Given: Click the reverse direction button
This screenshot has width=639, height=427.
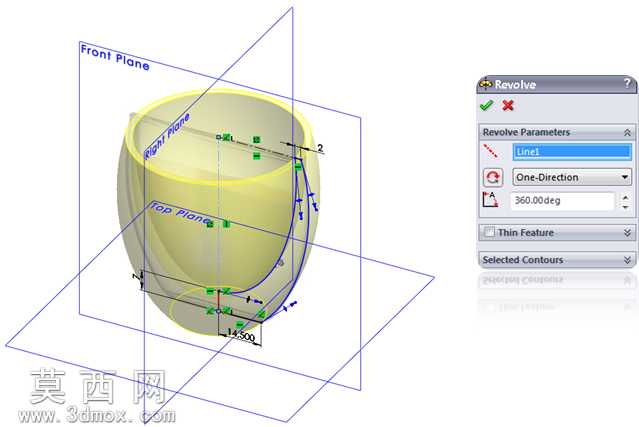Looking at the screenshot, I should [x=493, y=177].
